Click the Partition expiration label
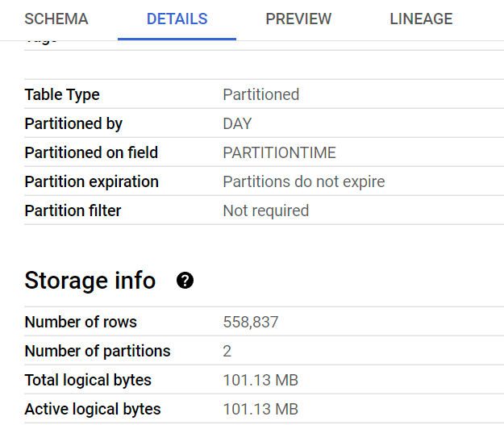The width and height of the screenshot is (504, 425). (92, 181)
